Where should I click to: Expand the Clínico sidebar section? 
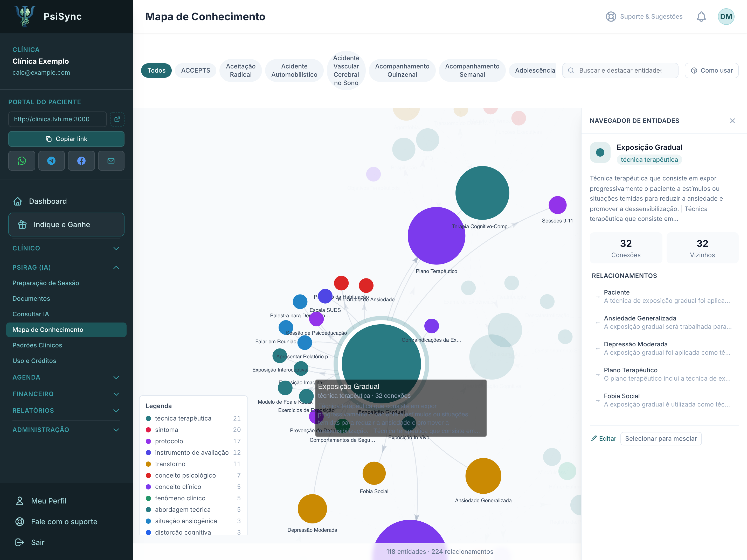[66, 248]
